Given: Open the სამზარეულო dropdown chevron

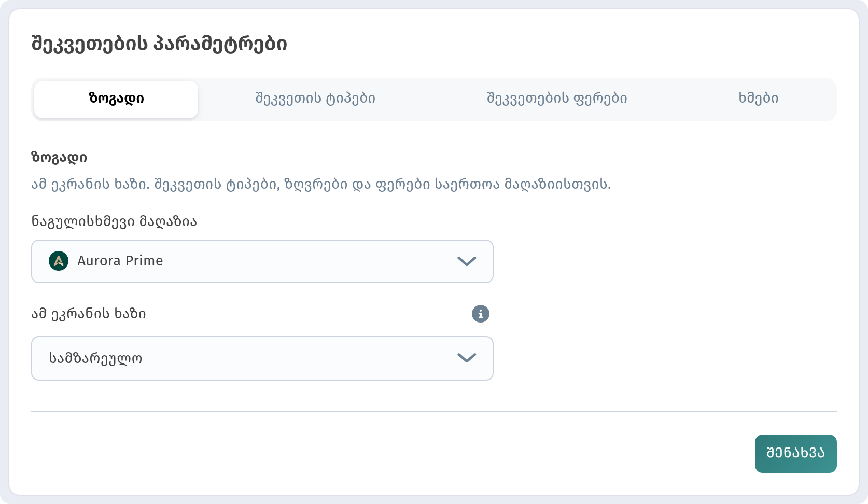Looking at the screenshot, I should point(467,358).
